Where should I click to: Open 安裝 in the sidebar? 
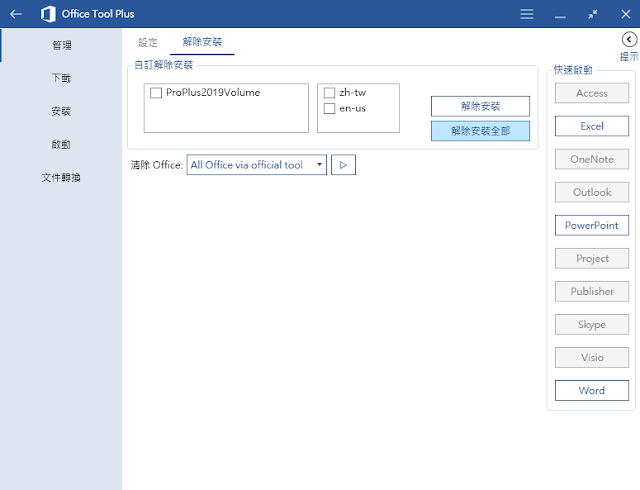[61, 111]
